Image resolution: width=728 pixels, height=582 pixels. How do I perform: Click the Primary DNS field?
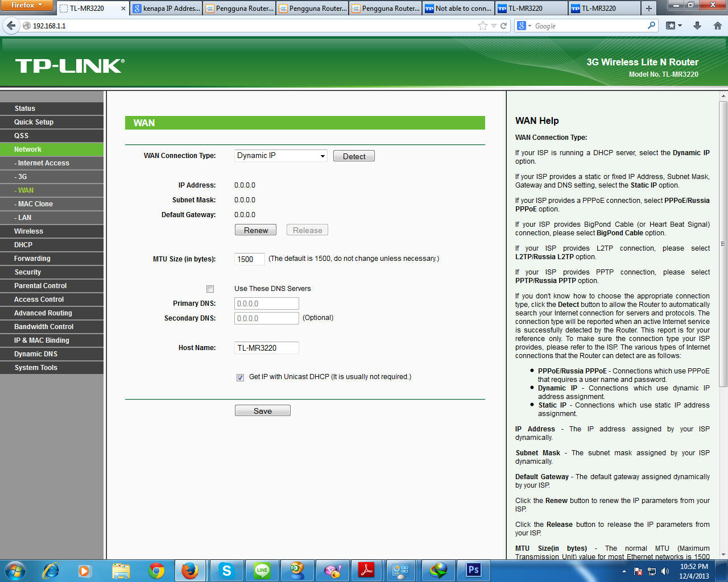(267, 304)
